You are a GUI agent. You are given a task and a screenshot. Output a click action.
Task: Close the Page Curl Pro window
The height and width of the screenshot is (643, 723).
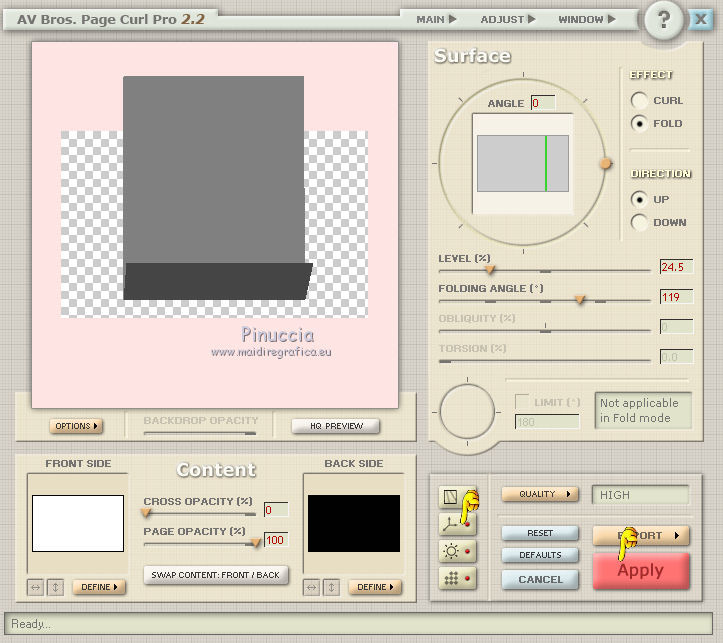701,19
